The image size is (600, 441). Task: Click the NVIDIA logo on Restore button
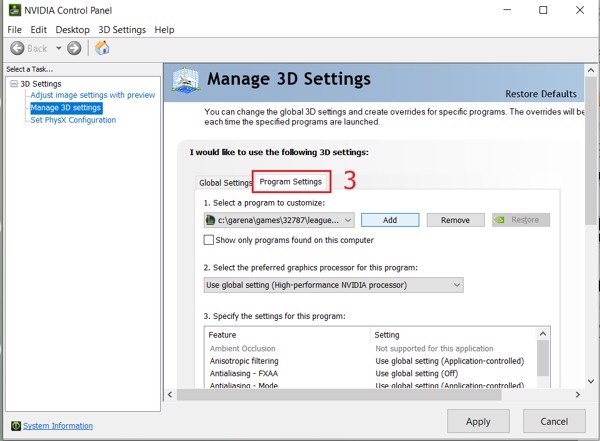click(x=499, y=220)
